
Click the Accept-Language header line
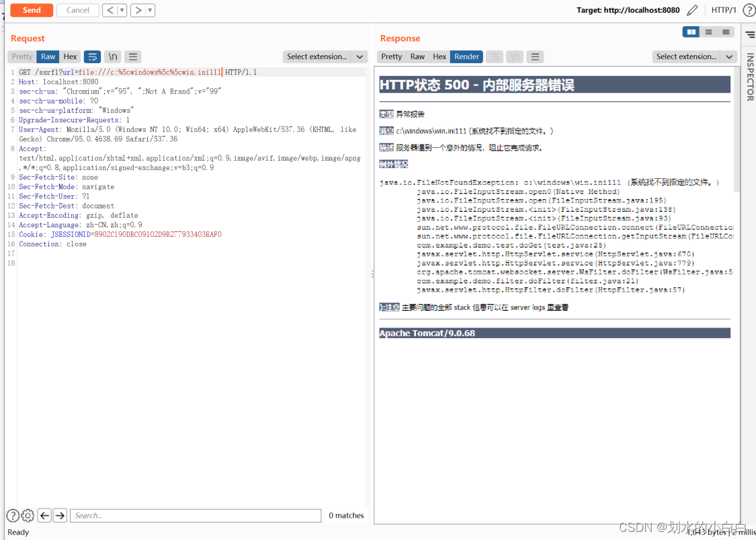(x=81, y=225)
